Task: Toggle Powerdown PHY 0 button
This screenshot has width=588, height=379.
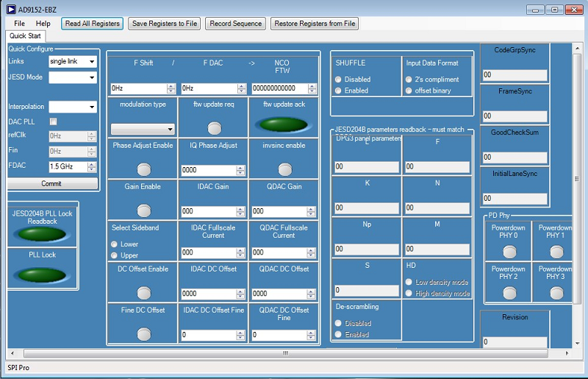Action: point(509,252)
